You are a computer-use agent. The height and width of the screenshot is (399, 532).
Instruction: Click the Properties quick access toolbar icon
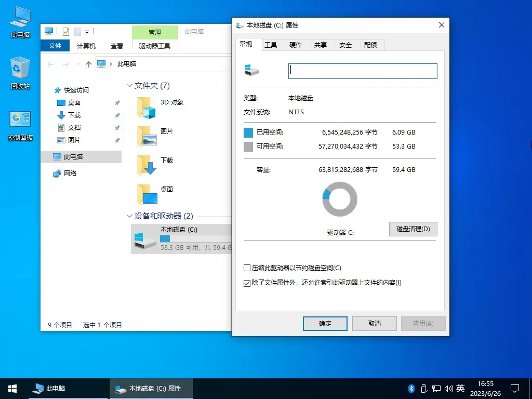[x=65, y=31]
